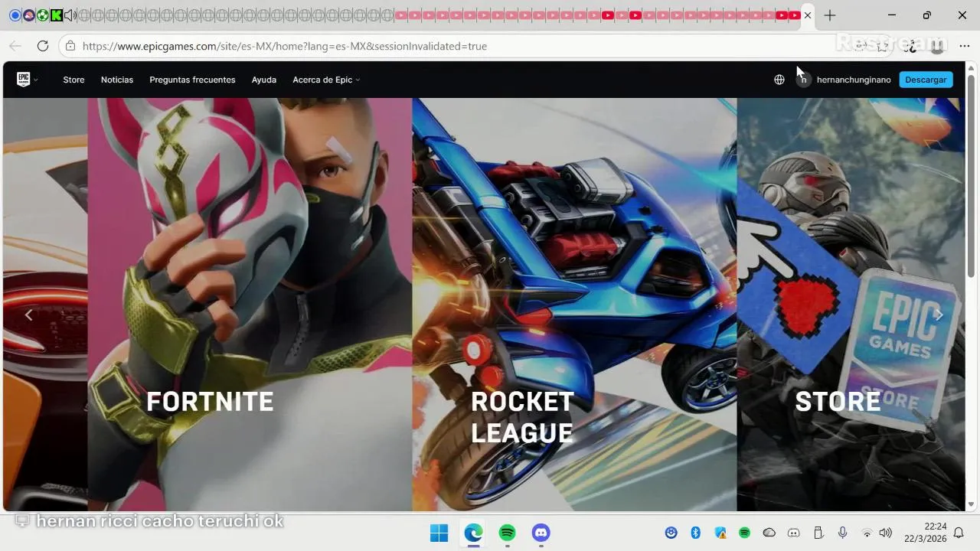980x551 pixels.
Task: Open Spotify from taskbar
Action: pyautogui.click(x=507, y=533)
